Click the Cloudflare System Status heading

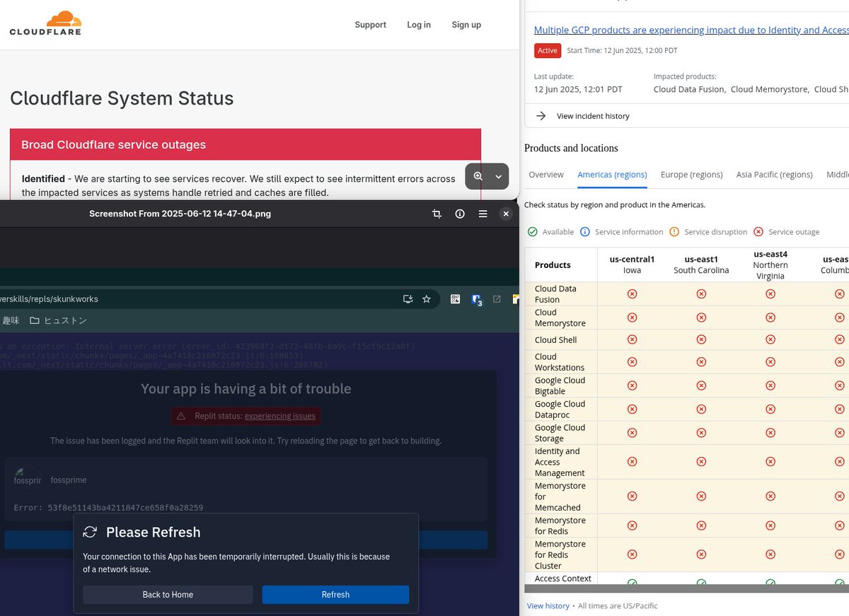click(122, 98)
